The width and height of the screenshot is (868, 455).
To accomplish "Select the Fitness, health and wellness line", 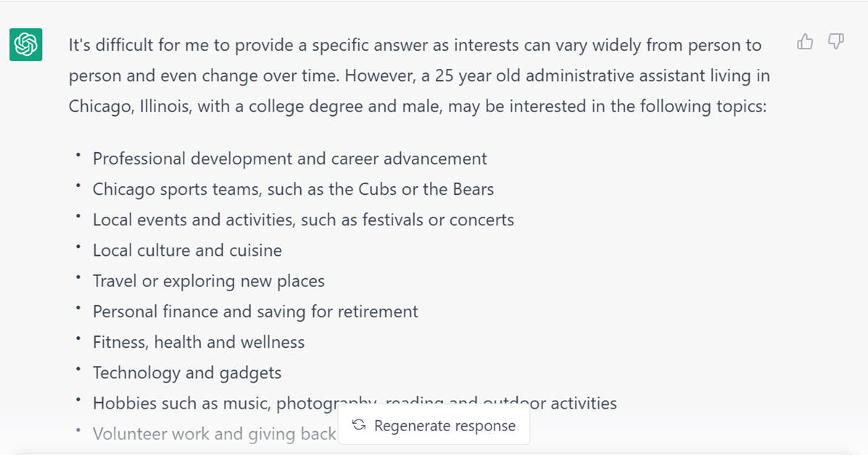I will (x=199, y=342).
